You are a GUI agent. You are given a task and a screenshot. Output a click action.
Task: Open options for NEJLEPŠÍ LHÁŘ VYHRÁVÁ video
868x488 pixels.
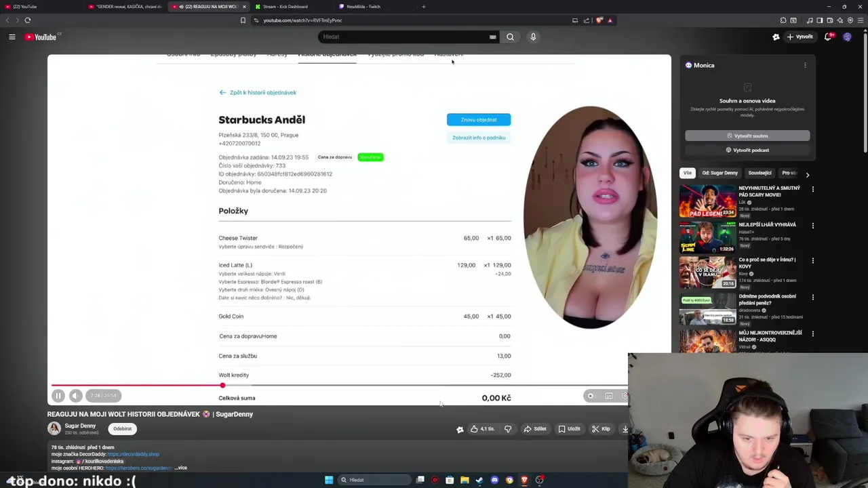coord(813,226)
